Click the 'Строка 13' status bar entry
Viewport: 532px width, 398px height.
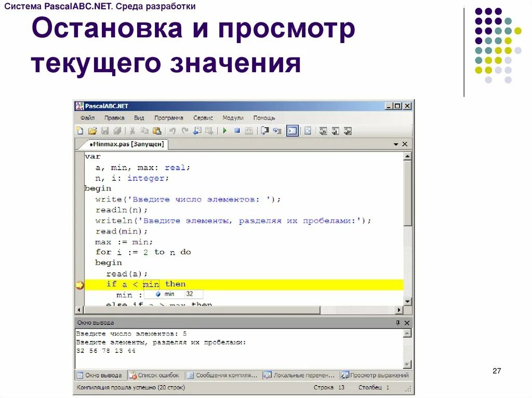pyautogui.click(x=329, y=387)
